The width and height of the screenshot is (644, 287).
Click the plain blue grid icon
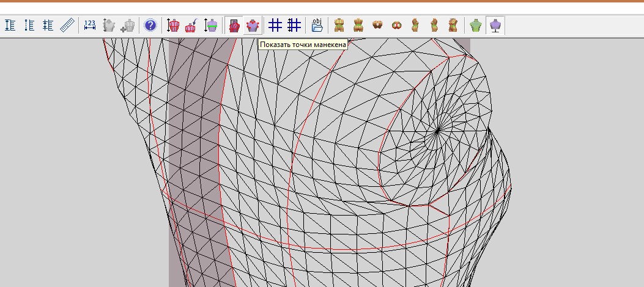[x=275, y=26]
